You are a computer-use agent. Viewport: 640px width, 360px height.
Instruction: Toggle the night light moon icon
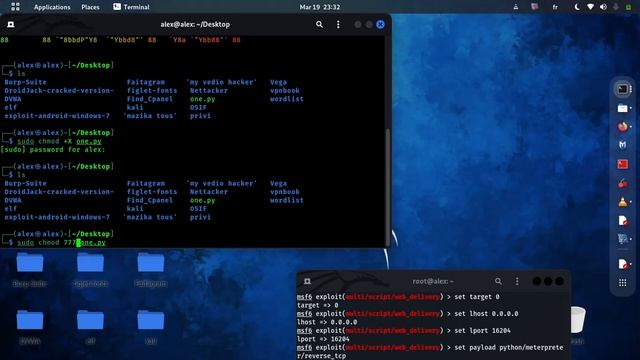click(x=577, y=7)
